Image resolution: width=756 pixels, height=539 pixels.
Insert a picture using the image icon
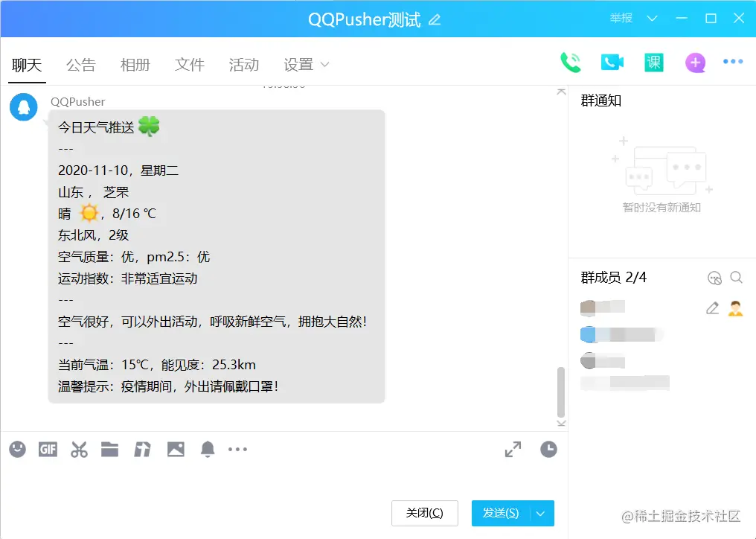point(176,449)
